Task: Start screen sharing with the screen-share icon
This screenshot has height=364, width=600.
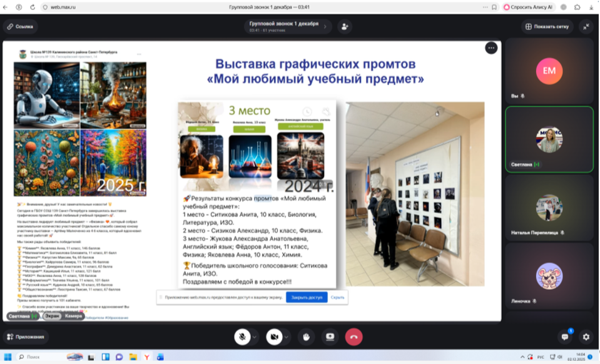Action: (x=330, y=337)
